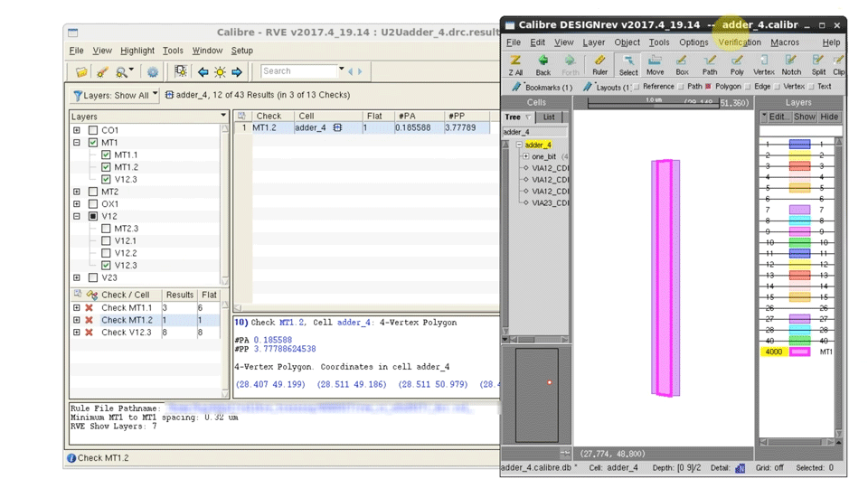868x488 pixels.
Task: Click the highlight-zoom magnifier icon in RVE
Action: (x=121, y=72)
